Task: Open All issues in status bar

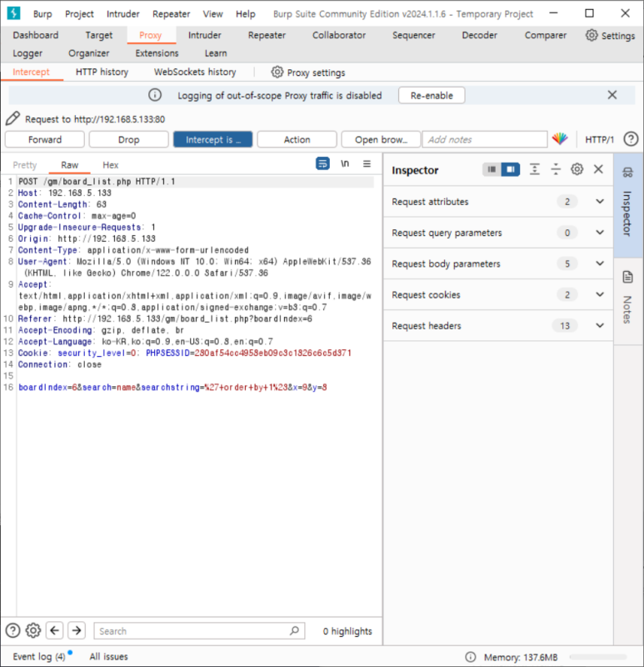Action: coord(109,656)
